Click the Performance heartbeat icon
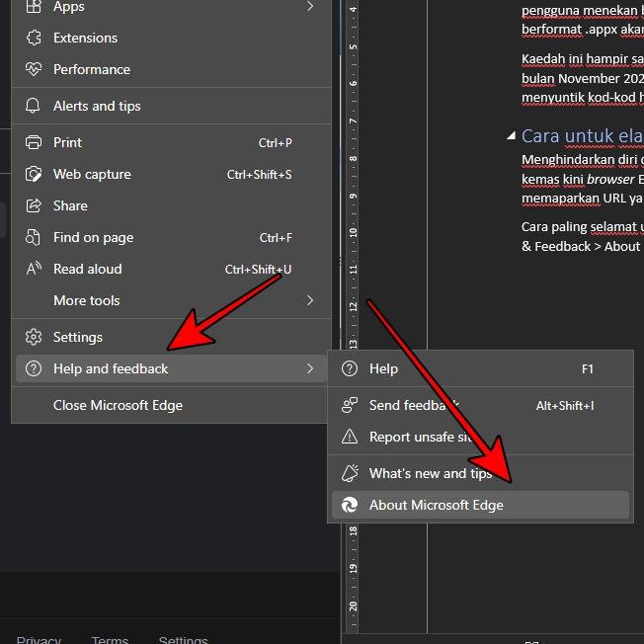The height and width of the screenshot is (644, 644). coord(34,69)
